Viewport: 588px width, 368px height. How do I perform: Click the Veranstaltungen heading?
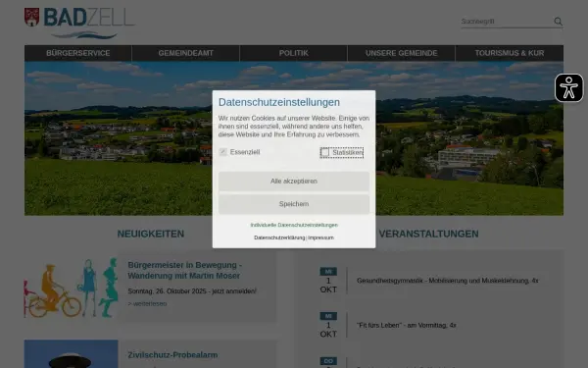click(x=428, y=234)
